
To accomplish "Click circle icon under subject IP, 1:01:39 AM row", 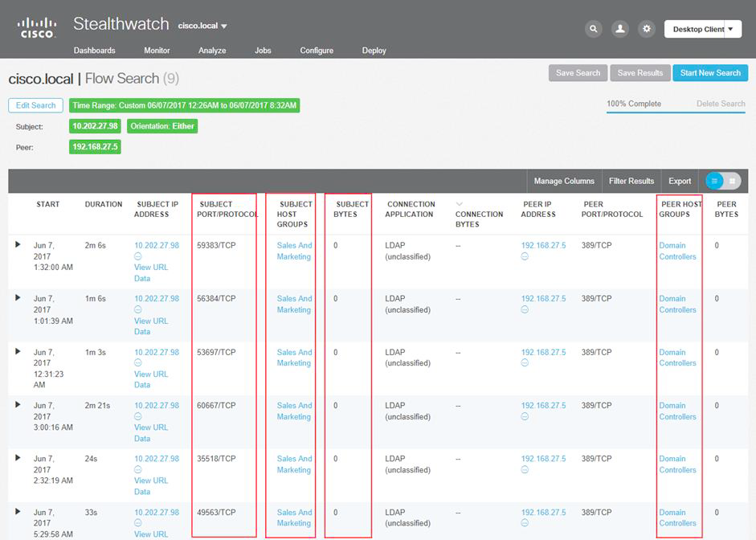I will (138, 309).
